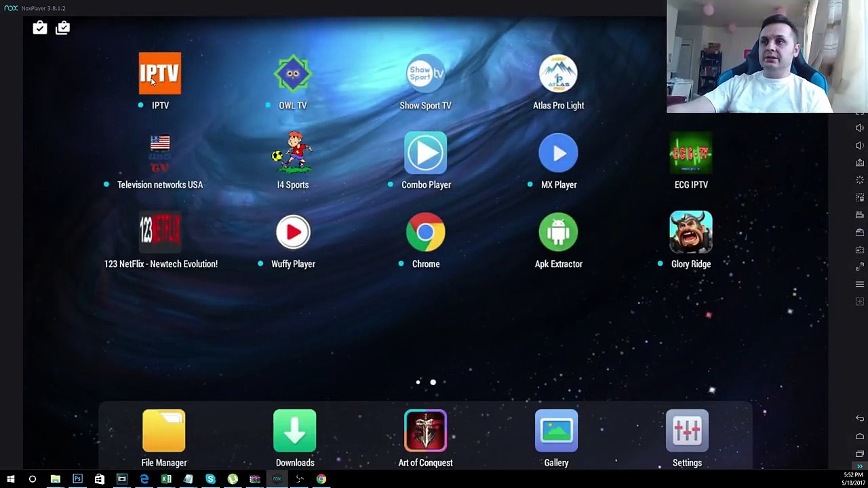Screen dimensions: 868x488
Task: Open Settings in the dock
Action: (x=687, y=430)
